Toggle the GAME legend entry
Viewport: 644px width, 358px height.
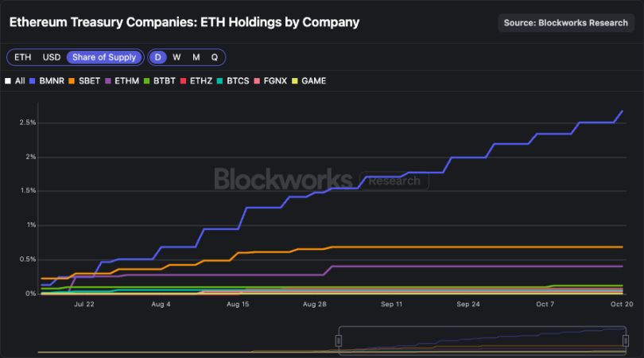tap(310, 80)
